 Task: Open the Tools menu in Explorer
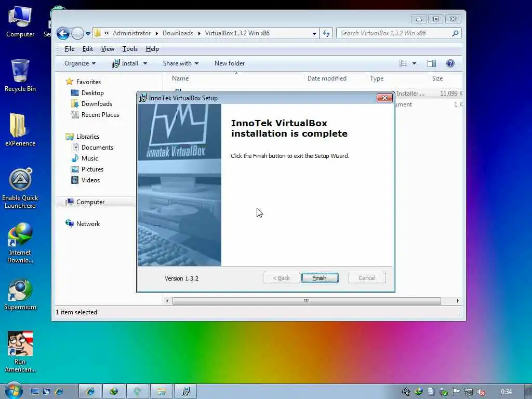point(130,49)
